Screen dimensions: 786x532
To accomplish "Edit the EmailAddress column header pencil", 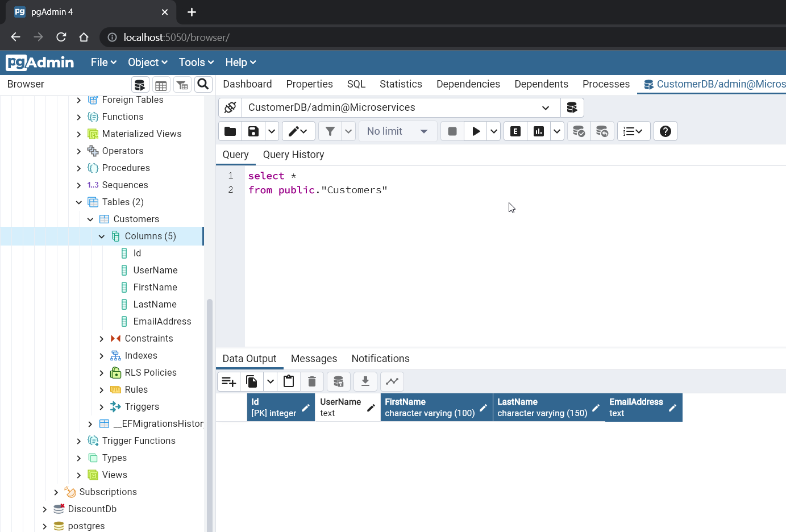I will click(x=672, y=408).
